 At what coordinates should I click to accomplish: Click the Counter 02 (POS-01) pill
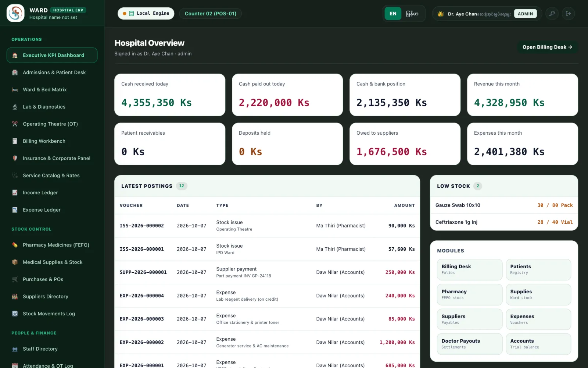pos(210,14)
